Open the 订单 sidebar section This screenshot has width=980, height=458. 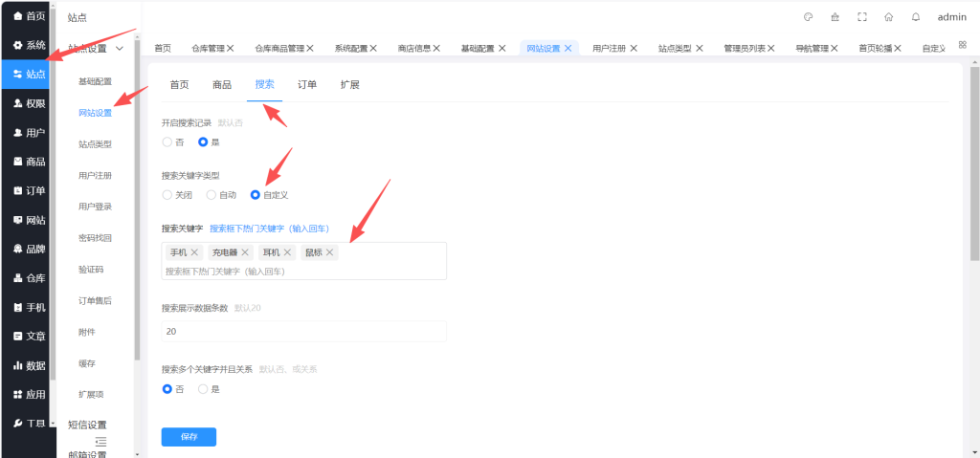point(29,190)
